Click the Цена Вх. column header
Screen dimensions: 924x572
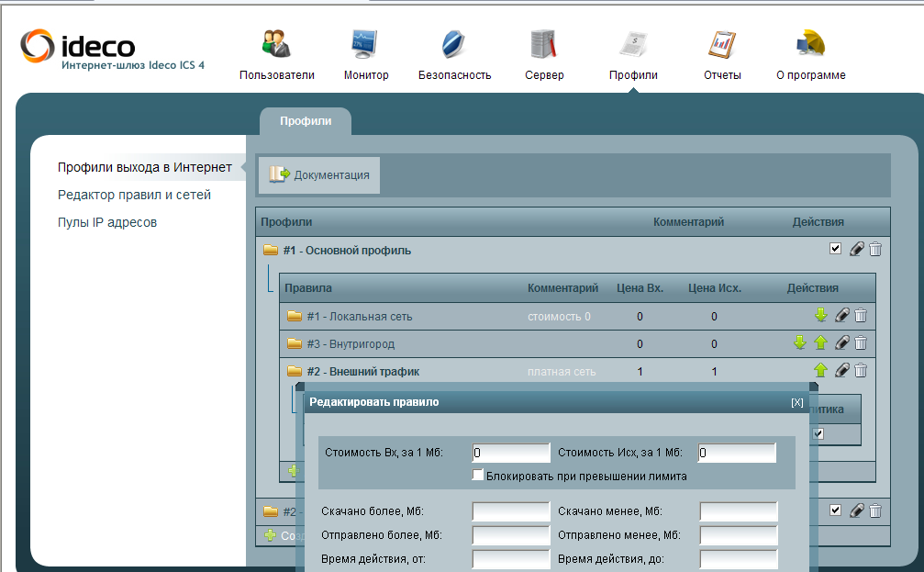(640, 288)
